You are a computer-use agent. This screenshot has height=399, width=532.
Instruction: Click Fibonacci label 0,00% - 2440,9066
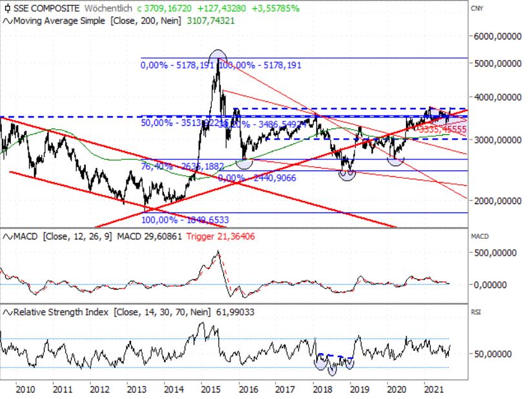tap(257, 178)
